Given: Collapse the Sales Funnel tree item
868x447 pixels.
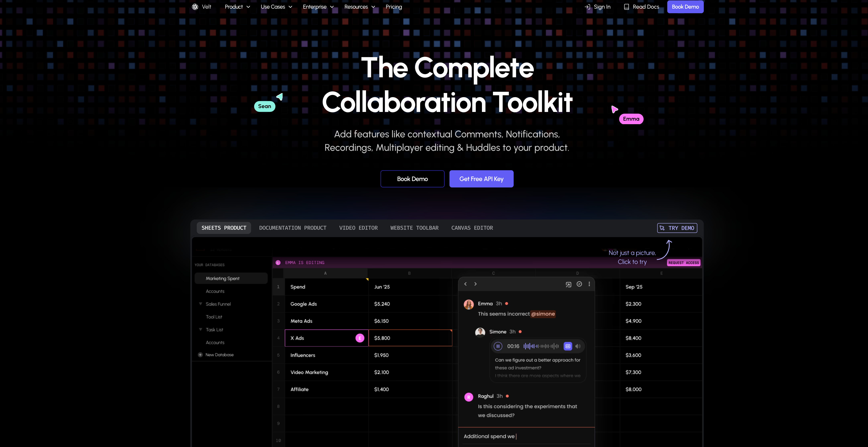Looking at the screenshot, I should coord(201,304).
